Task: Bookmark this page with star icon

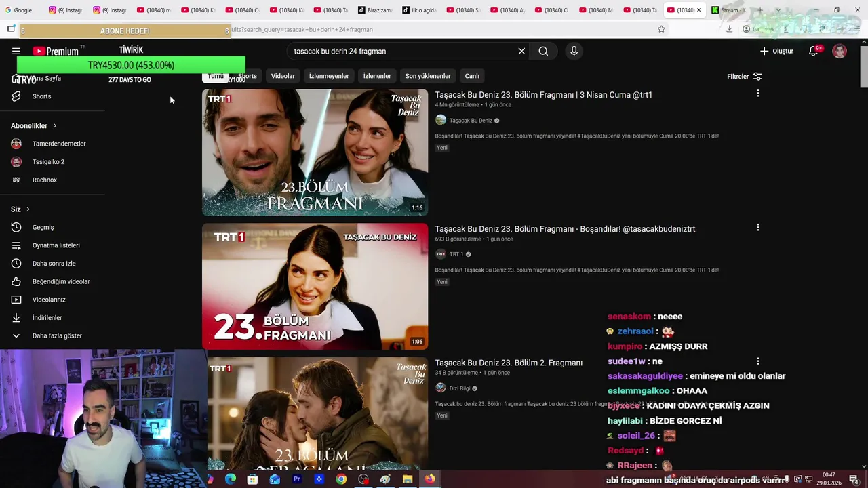Action: click(661, 29)
